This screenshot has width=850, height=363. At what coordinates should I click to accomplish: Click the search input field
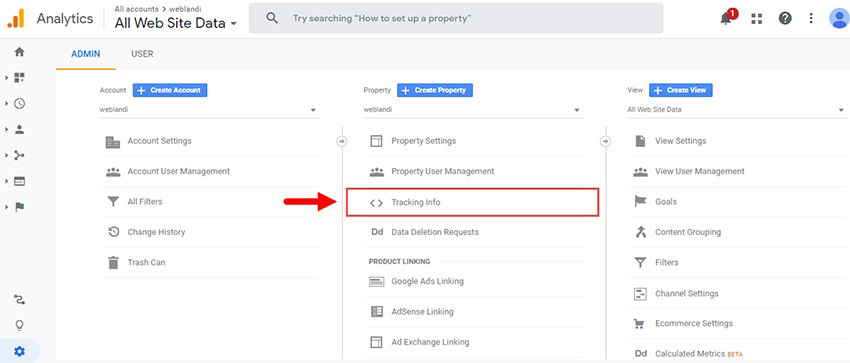click(456, 18)
